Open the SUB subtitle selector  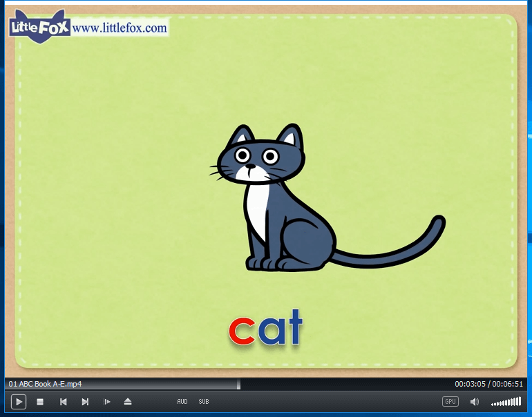pos(204,402)
